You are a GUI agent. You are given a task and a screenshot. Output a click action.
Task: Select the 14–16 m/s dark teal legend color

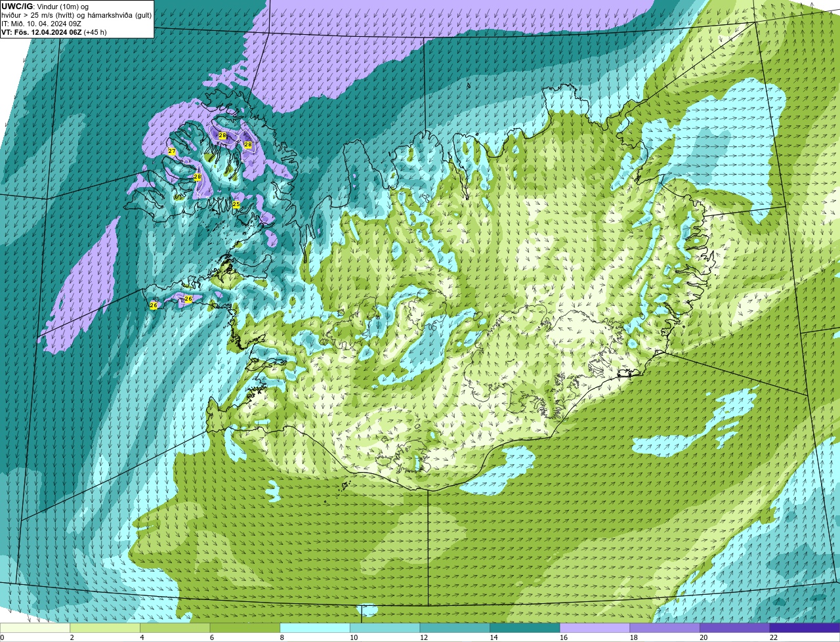pos(525,628)
